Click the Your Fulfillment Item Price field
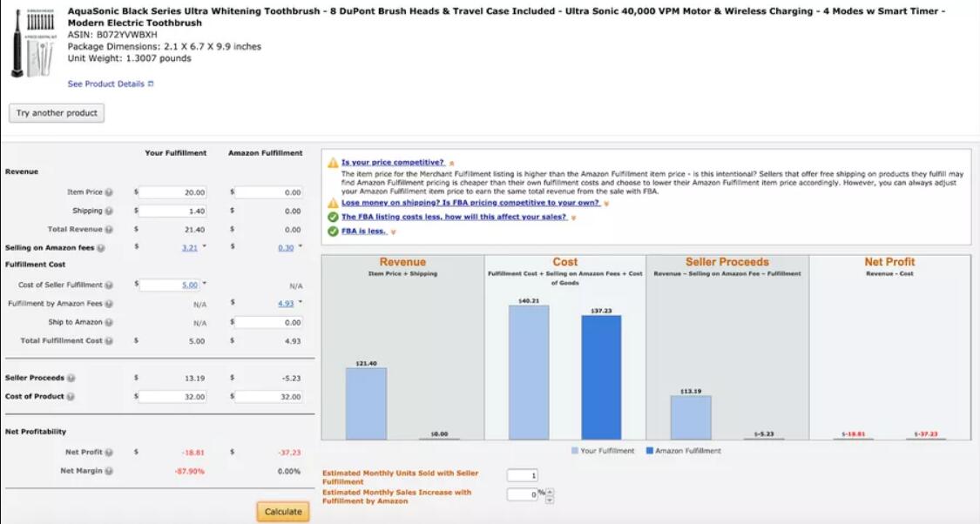The height and width of the screenshot is (524, 980). [x=173, y=192]
